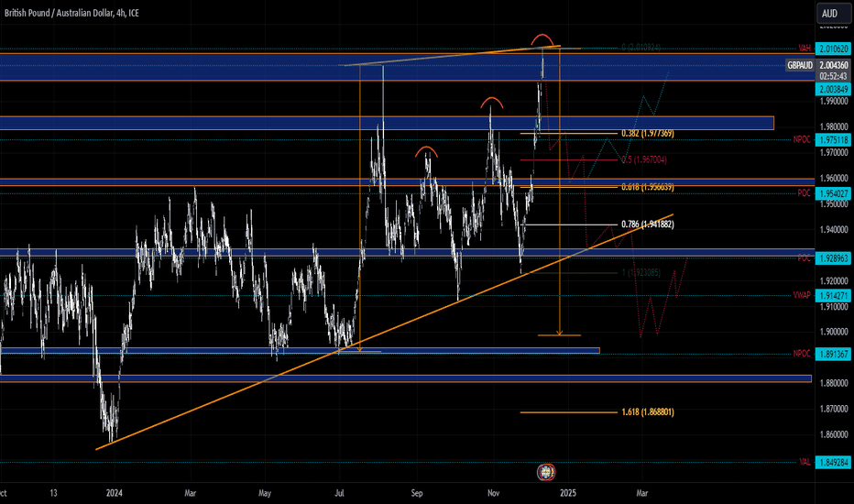The height and width of the screenshot is (504, 854).
Task: Click the May label on time axis
Action: coord(265,493)
